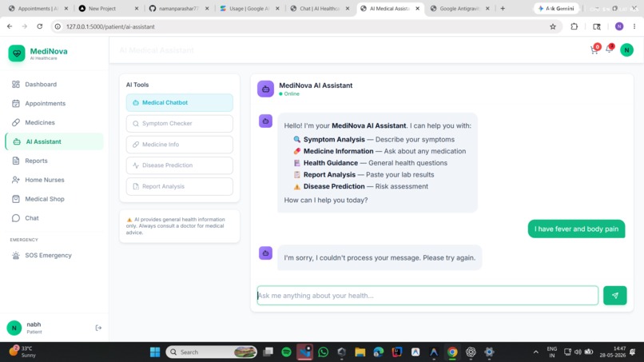
Task: Open the taskbar clock and date
Action: (612, 352)
